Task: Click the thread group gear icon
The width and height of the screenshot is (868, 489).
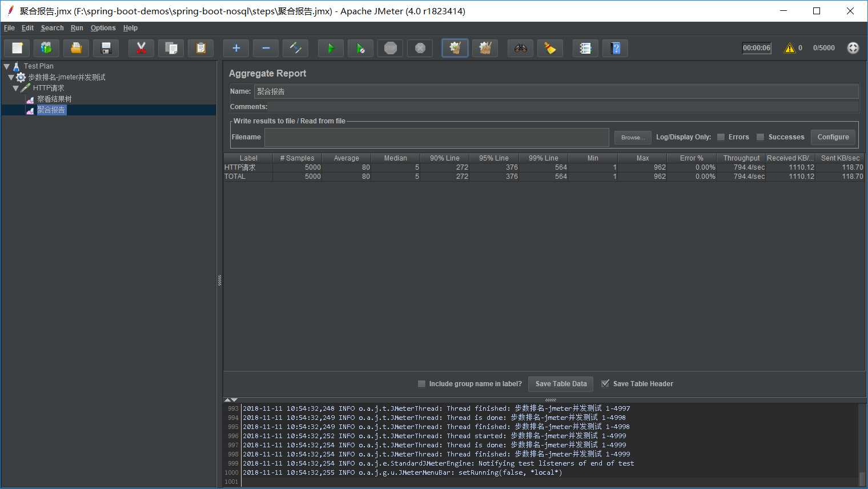Action: tap(21, 77)
